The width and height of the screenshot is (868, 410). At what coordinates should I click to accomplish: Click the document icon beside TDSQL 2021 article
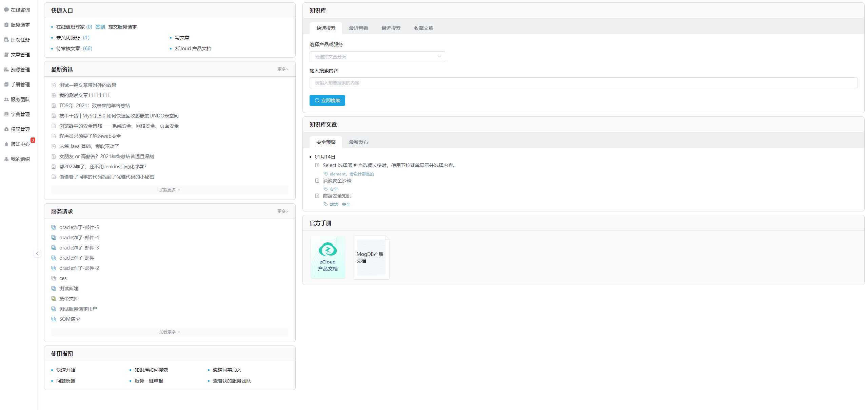(54, 106)
